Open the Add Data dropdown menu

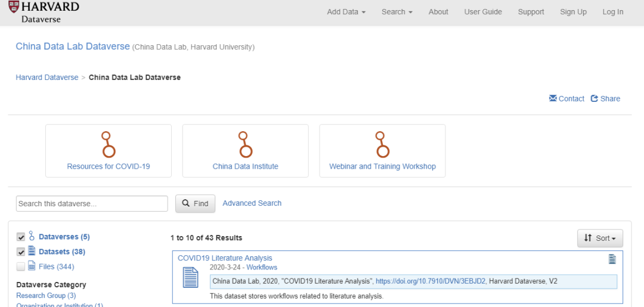(346, 12)
